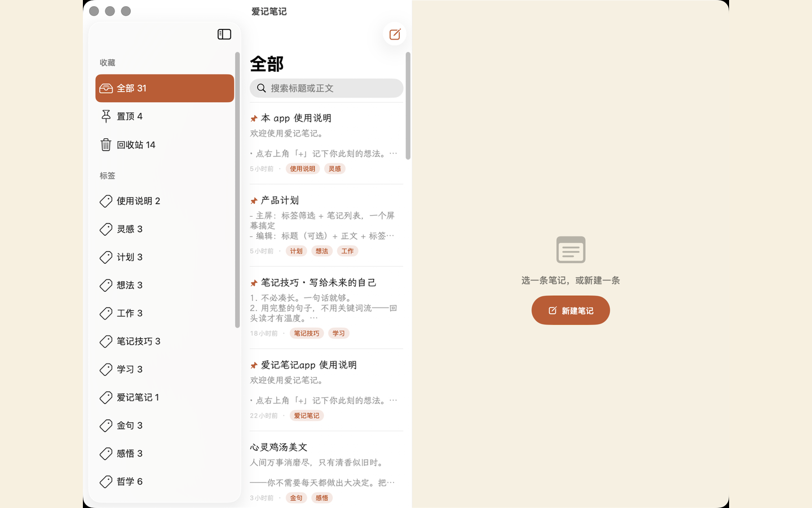The height and width of the screenshot is (508, 812).
Task: Click the 爱记笔记 window title
Action: (269, 11)
